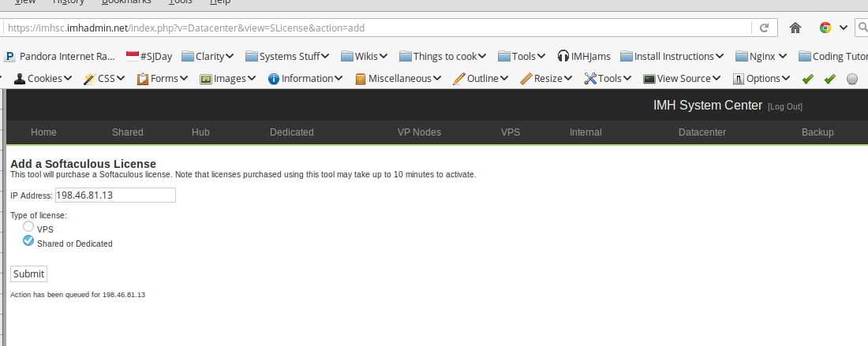868x346 pixels.
Task: Expand the Cookies toolbar dropdown
Action: pos(43,78)
